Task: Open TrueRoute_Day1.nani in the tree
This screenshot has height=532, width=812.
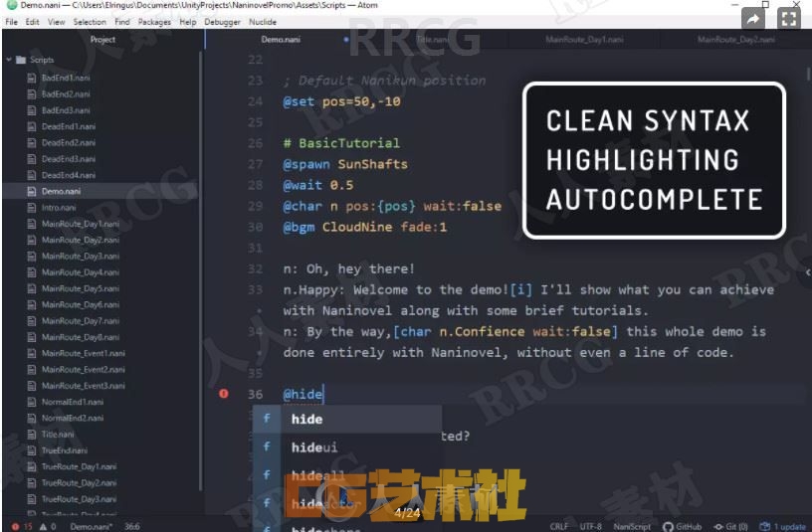Action: pyautogui.click(x=79, y=466)
